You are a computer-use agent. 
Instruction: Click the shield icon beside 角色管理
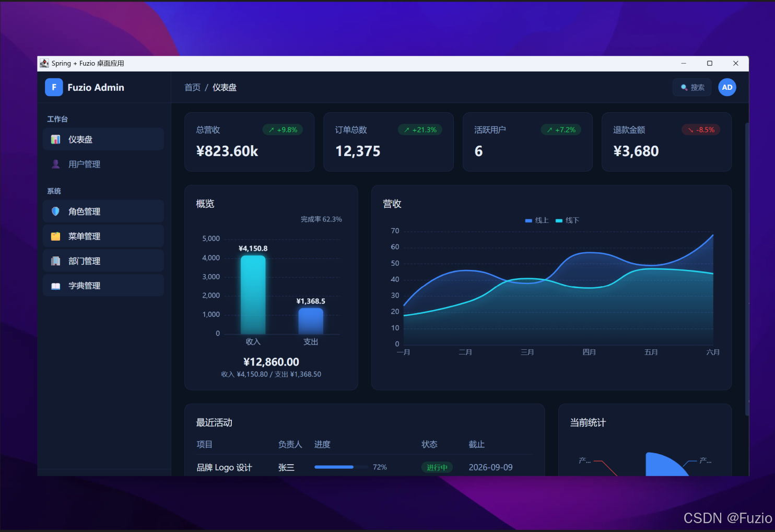(x=55, y=211)
